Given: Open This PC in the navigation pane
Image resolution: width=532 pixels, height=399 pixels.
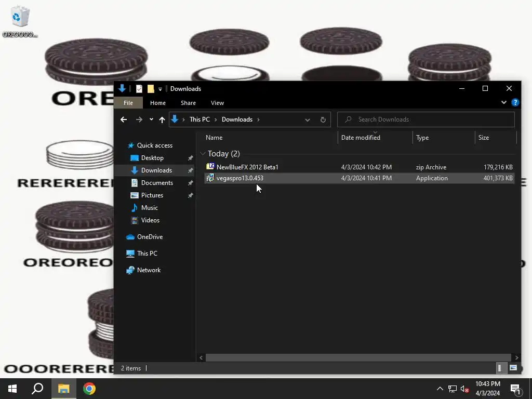Looking at the screenshot, I should coord(147,254).
